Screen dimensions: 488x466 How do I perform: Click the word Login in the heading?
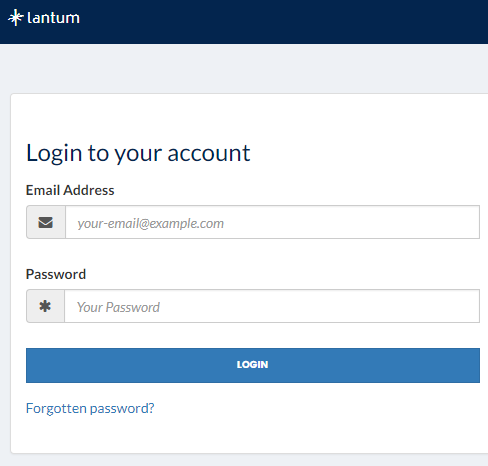point(54,154)
